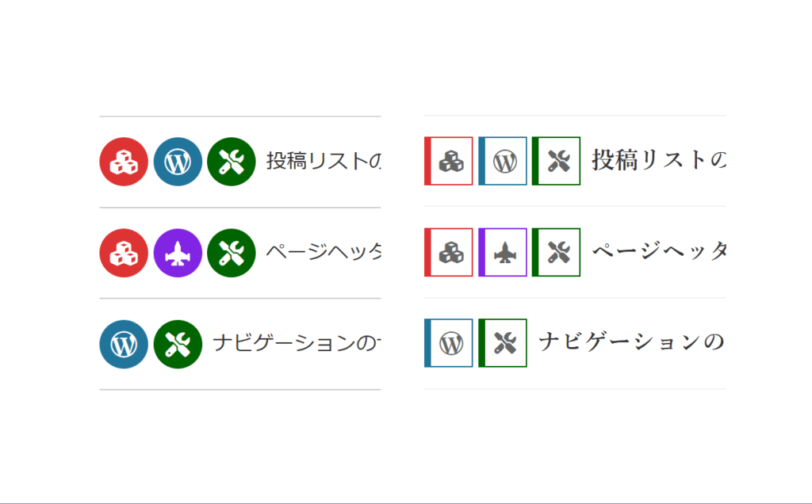Open the green circular tools icon beside ナビゲーション
The image size is (812, 504).
[x=178, y=344]
